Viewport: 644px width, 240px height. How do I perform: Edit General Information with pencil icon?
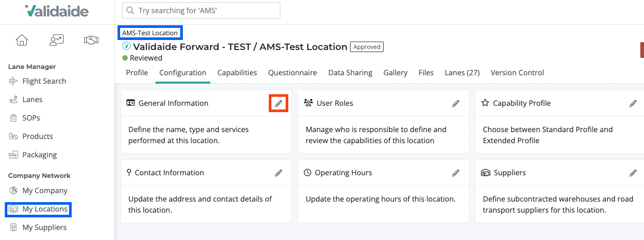(x=278, y=103)
